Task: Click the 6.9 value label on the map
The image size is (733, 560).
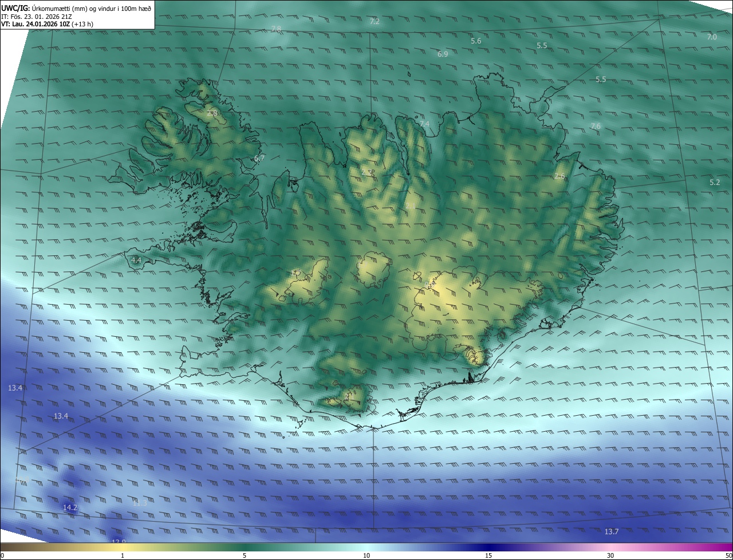Action: (443, 54)
